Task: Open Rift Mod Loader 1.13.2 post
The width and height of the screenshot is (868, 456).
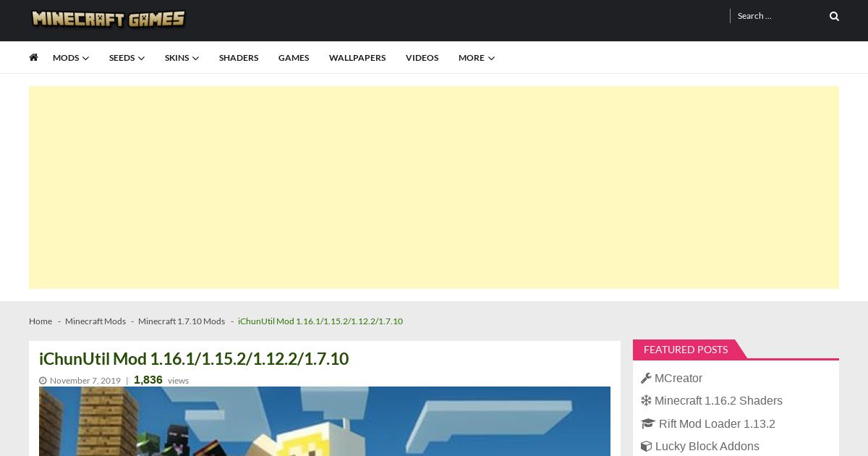Action: coord(717,424)
